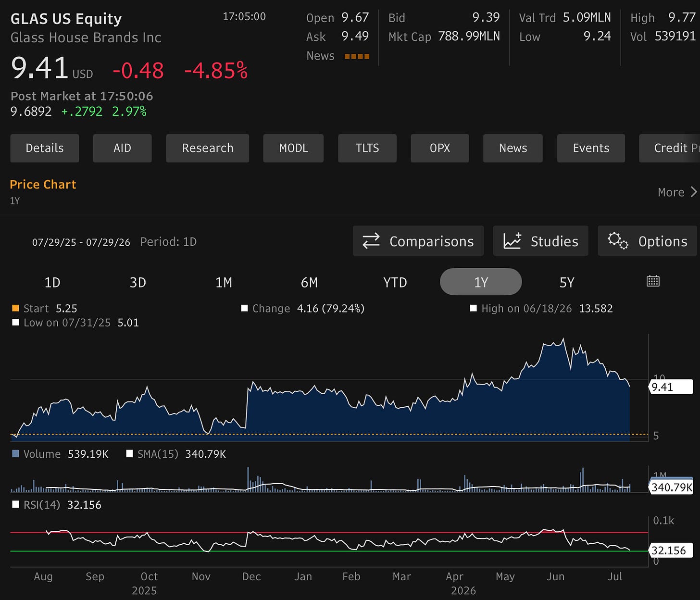Switch to the 5Y chart range

click(567, 282)
